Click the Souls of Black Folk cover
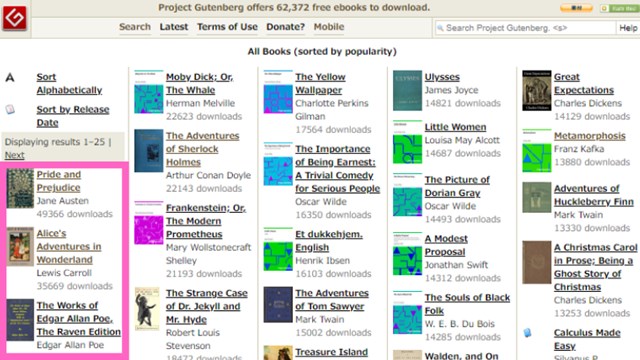The image size is (640, 360). (x=407, y=313)
